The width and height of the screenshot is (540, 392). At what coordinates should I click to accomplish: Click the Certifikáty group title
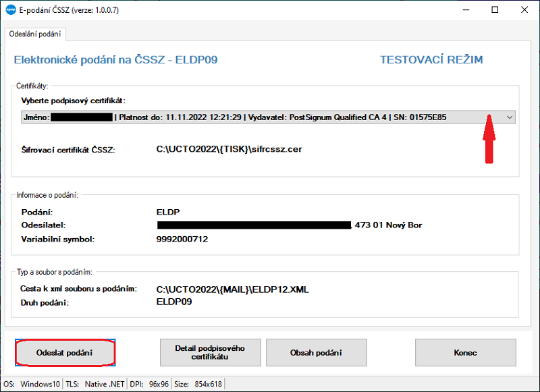(32, 86)
